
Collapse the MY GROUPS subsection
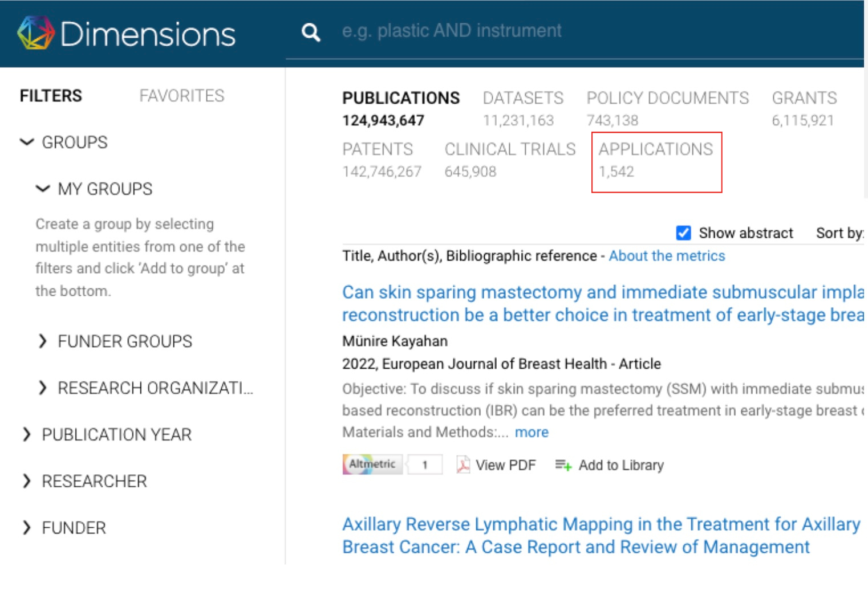pyautogui.click(x=43, y=189)
